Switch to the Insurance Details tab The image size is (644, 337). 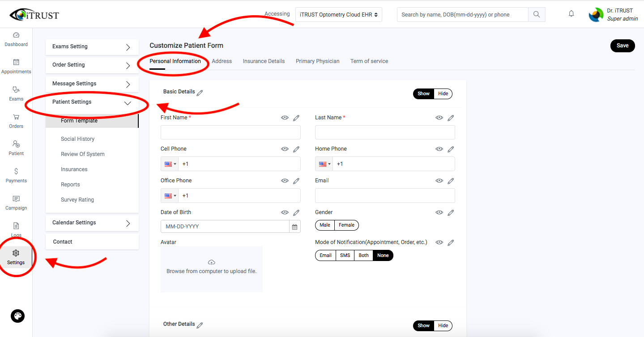tap(264, 61)
